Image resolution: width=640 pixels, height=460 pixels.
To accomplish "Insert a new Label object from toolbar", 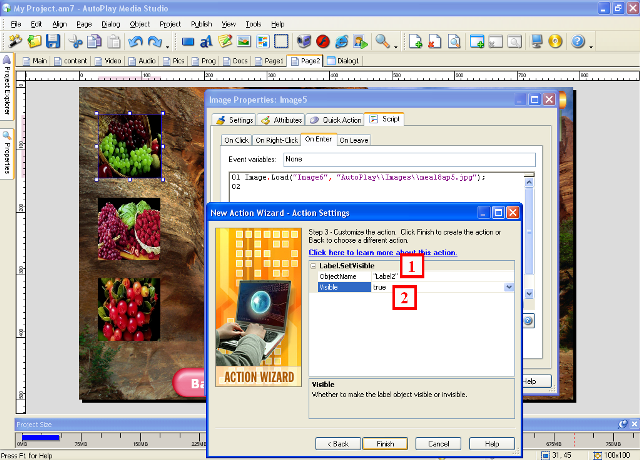I will [x=207, y=42].
